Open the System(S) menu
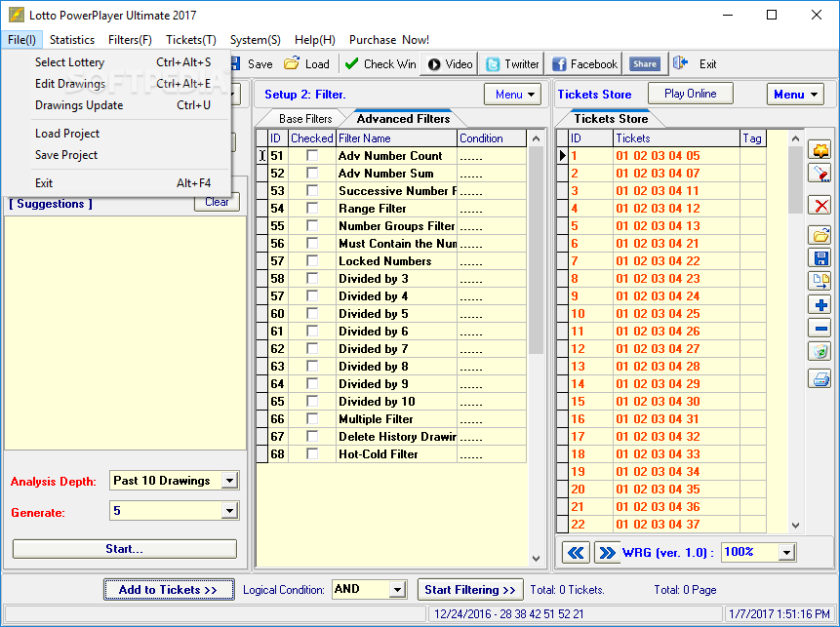The height and width of the screenshot is (627, 840). point(256,40)
